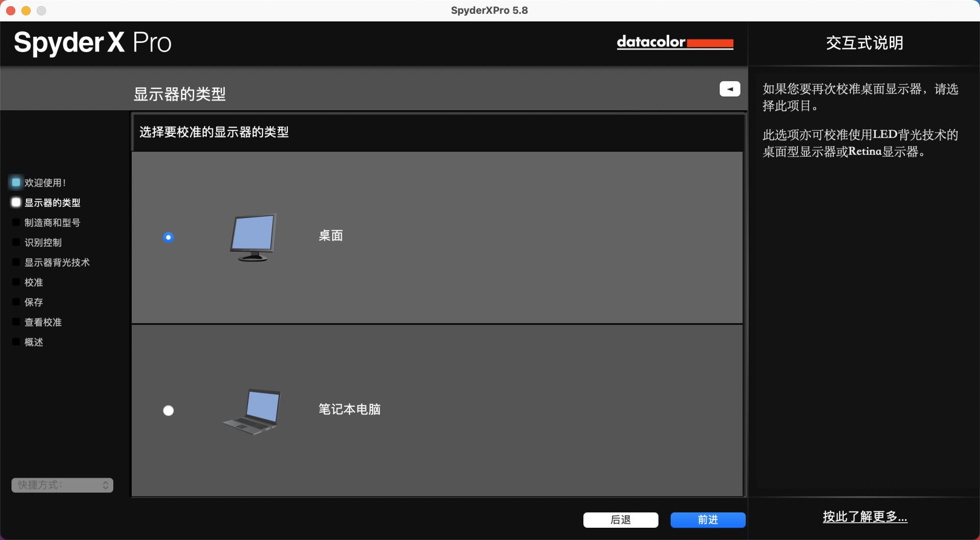Select the 笔记本电脑 radio button

coord(168,411)
